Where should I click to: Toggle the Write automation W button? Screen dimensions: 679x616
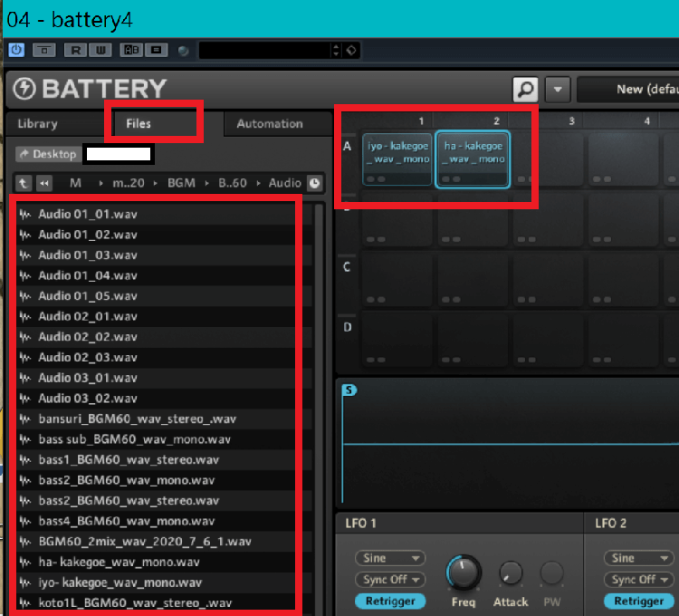[100, 50]
